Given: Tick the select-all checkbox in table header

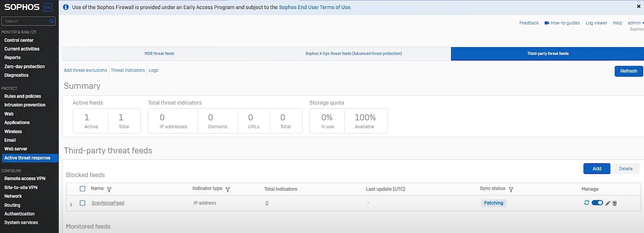Looking at the screenshot, I should 82,189.
